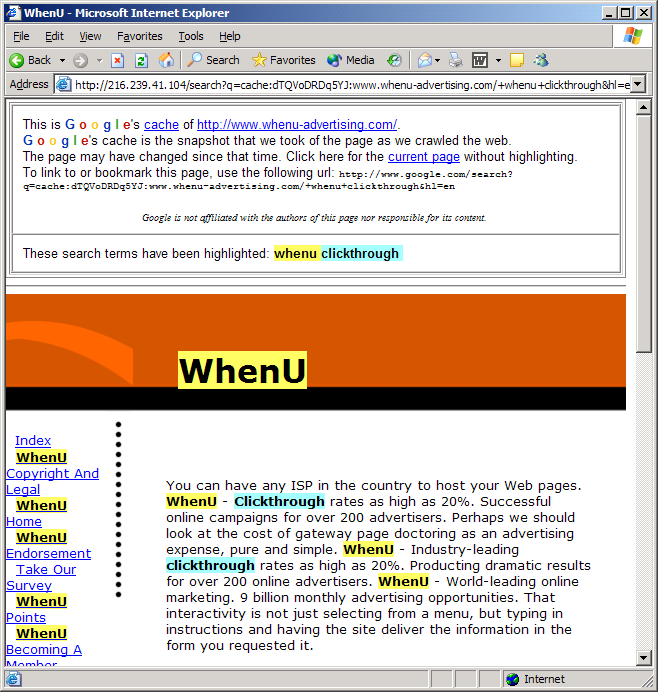Click the Print icon

(455, 60)
